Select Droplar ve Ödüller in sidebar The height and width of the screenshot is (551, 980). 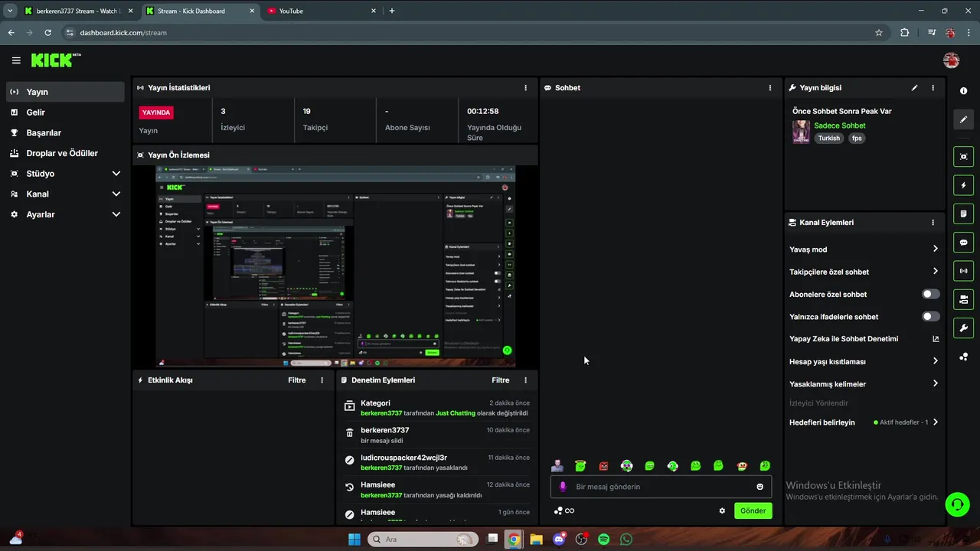65,153
